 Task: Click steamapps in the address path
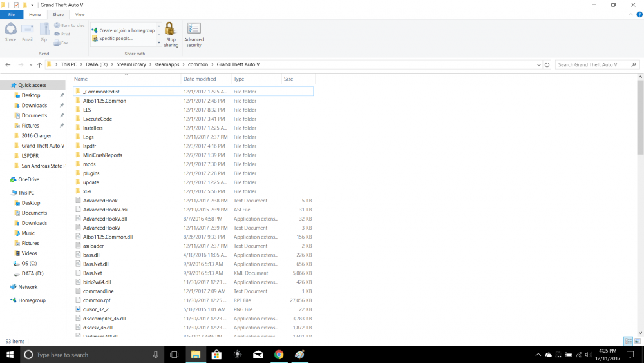tap(167, 64)
